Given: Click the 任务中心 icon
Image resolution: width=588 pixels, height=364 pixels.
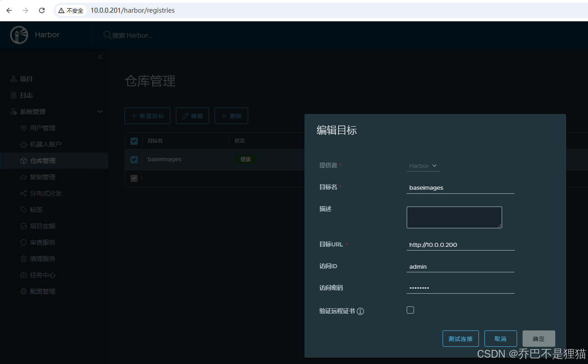Looking at the screenshot, I should tap(24, 275).
